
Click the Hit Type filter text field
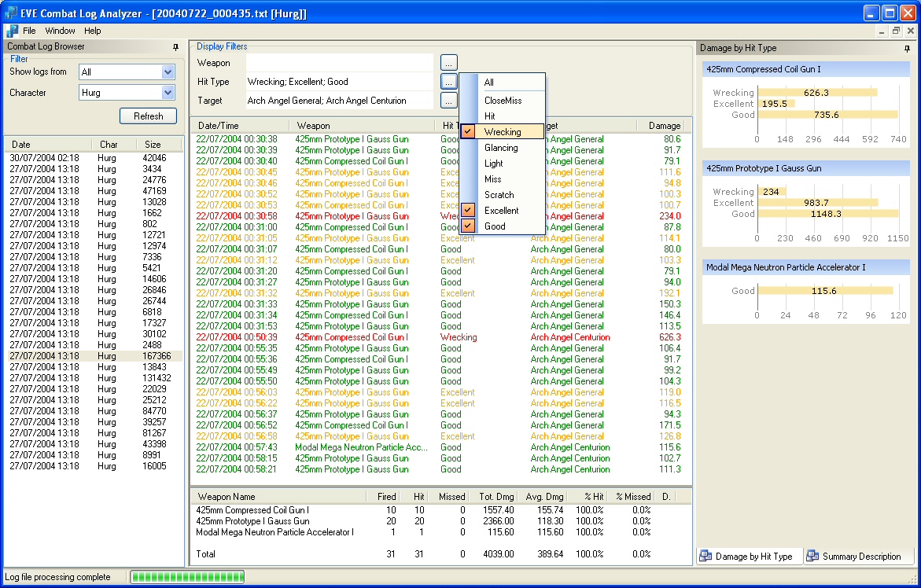point(339,82)
